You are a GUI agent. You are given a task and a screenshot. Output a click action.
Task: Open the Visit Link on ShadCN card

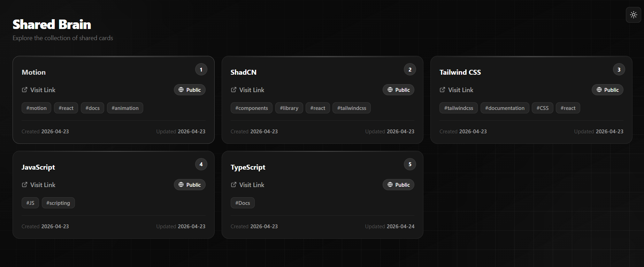pos(247,90)
